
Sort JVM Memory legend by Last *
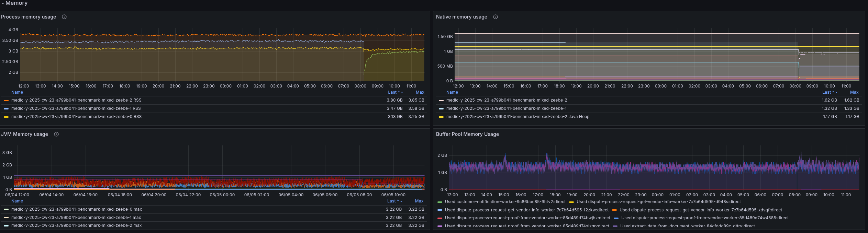395,201
